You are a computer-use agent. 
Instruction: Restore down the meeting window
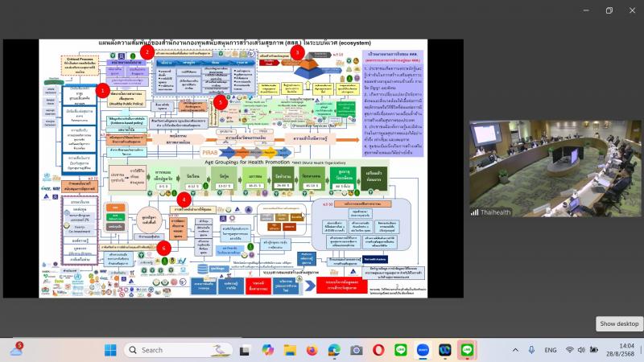click(609, 10)
